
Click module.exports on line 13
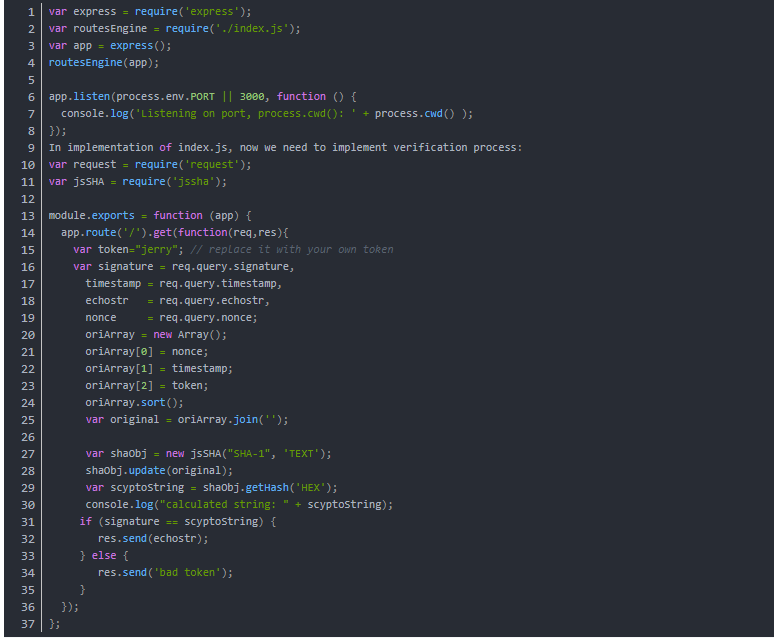pyautogui.click(x=92, y=215)
